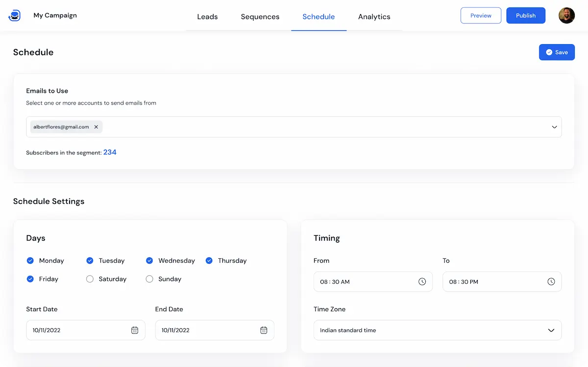The height and width of the screenshot is (367, 588).
Task: Collapse the Wednesday checkbox selection
Action: (x=148, y=261)
